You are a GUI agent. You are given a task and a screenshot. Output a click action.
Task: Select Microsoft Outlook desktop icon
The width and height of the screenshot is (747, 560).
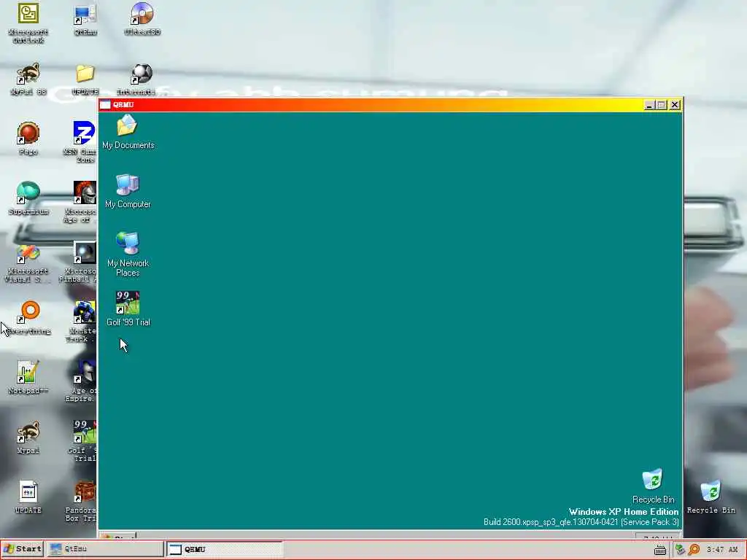click(x=28, y=23)
